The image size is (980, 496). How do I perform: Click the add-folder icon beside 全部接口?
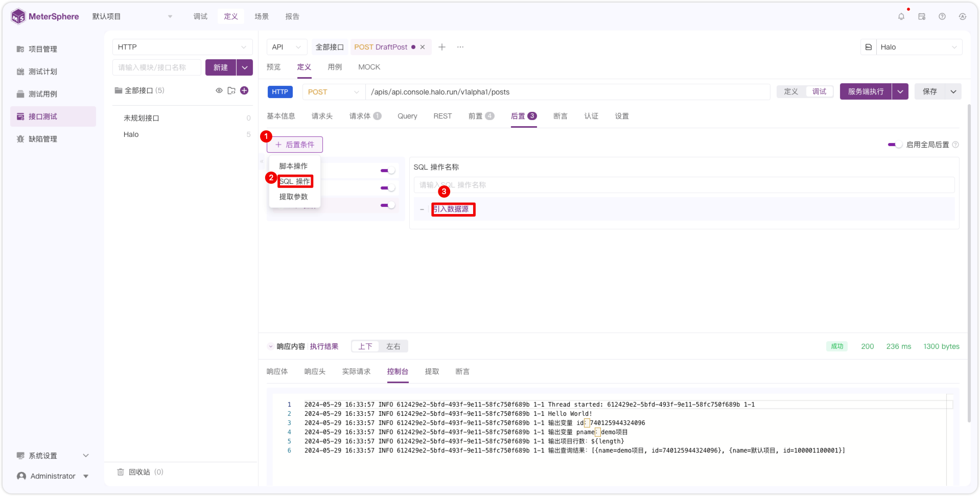click(x=231, y=90)
